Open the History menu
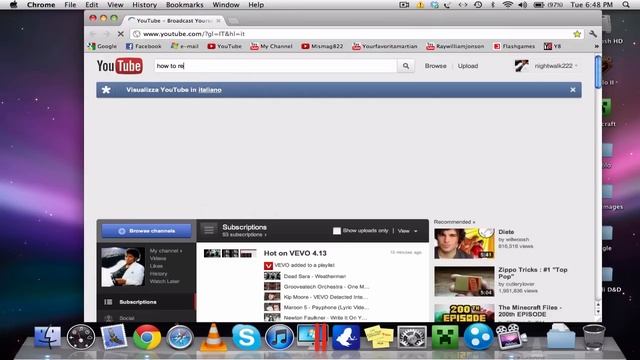The height and width of the screenshot is (360, 640). coord(144,5)
